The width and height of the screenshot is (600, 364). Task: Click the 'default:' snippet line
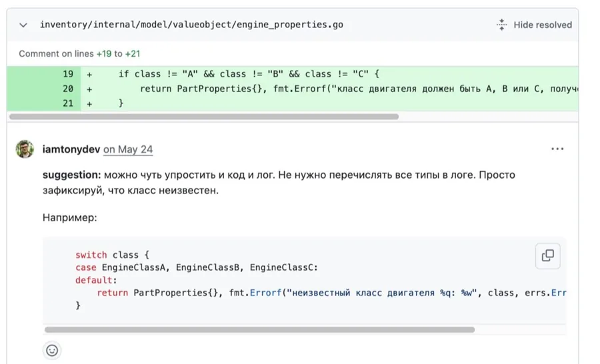pos(96,280)
